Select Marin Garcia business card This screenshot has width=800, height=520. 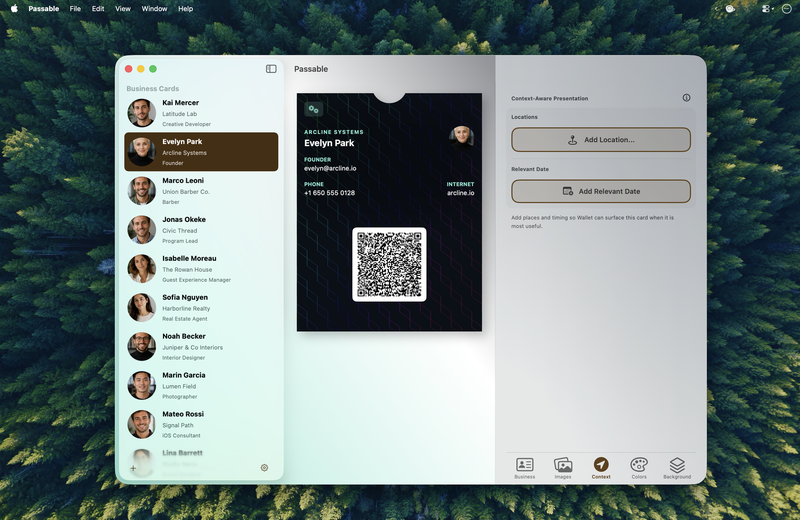coord(201,385)
